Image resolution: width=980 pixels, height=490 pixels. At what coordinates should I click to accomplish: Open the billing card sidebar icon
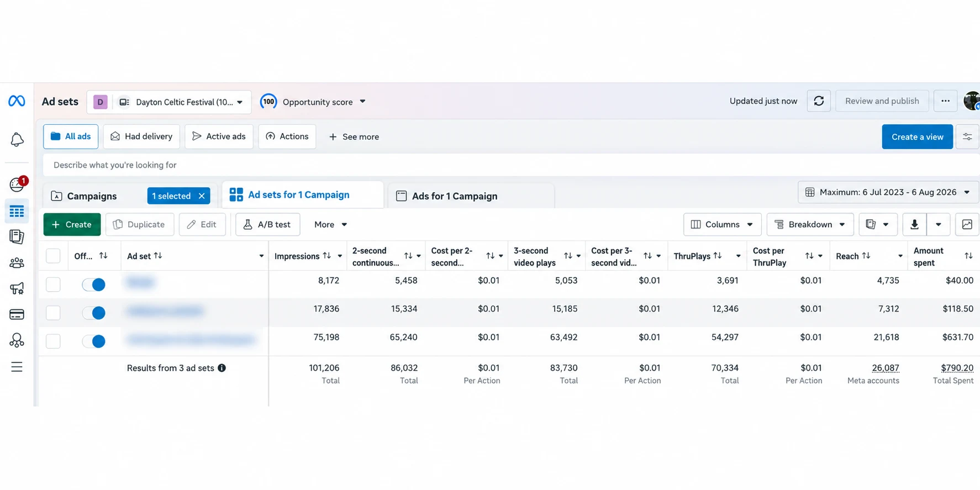click(x=17, y=314)
